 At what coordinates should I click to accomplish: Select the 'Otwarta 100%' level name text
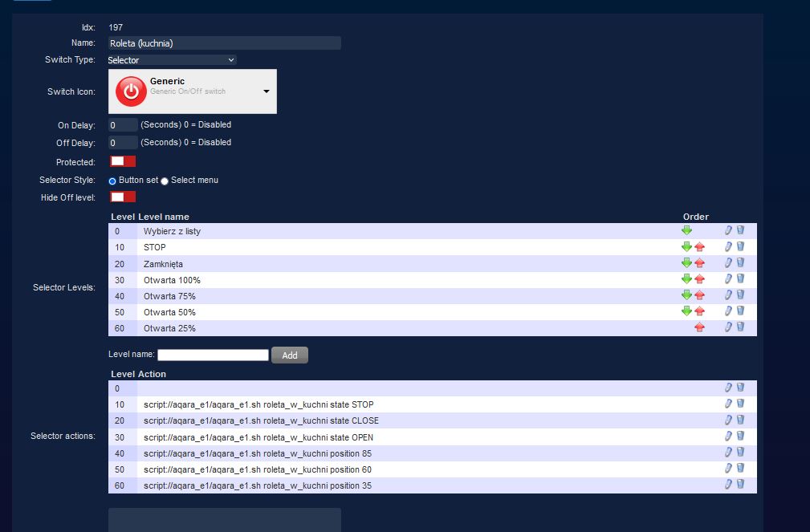pos(172,280)
